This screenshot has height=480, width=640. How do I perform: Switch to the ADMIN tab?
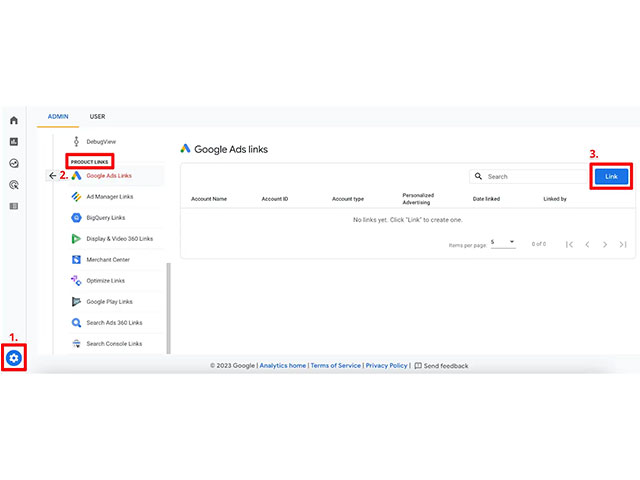click(58, 117)
